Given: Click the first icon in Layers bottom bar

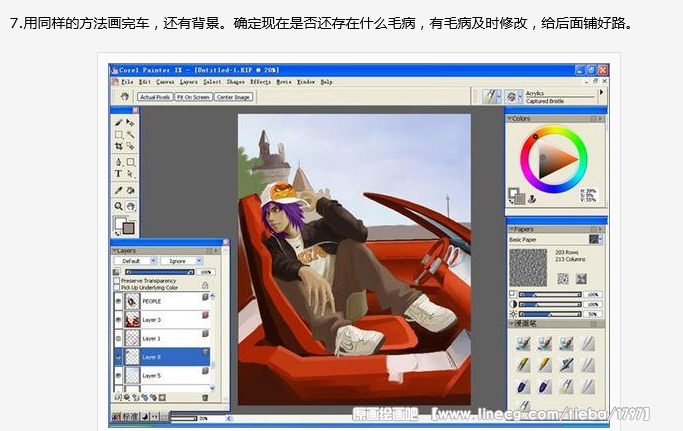Looking at the screenshot, I should 118,397.
